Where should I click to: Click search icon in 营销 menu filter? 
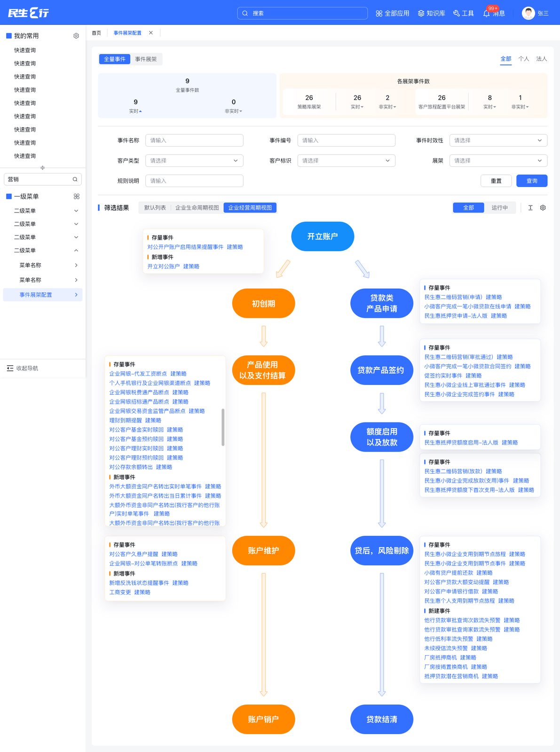tap(75, 179)
